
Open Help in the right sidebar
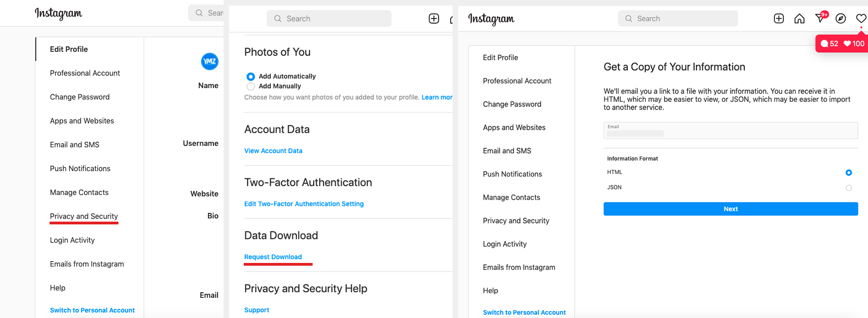click(x=490, y=290)
